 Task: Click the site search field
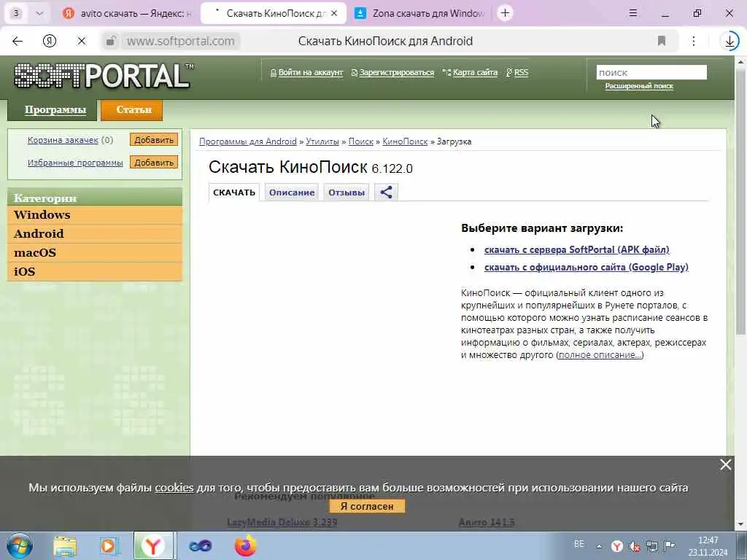(x=651, y=72)
